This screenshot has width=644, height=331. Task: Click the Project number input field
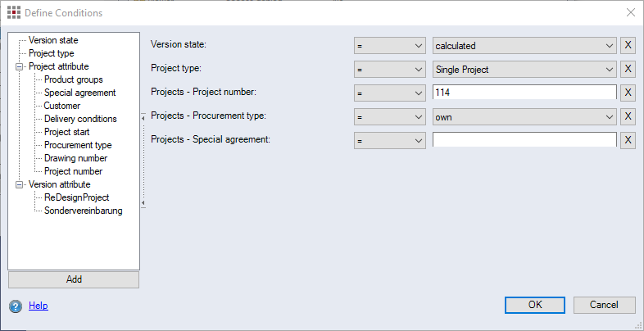coord(524,93)
